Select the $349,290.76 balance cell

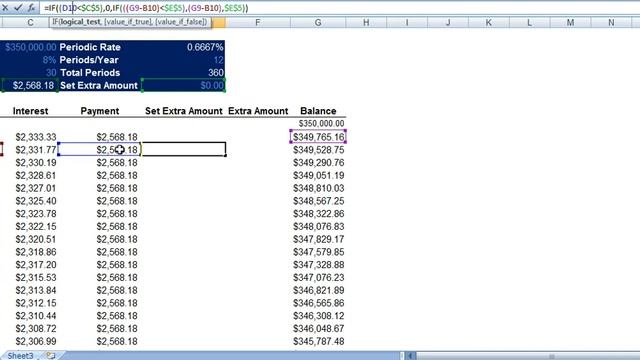click(318, 162)
